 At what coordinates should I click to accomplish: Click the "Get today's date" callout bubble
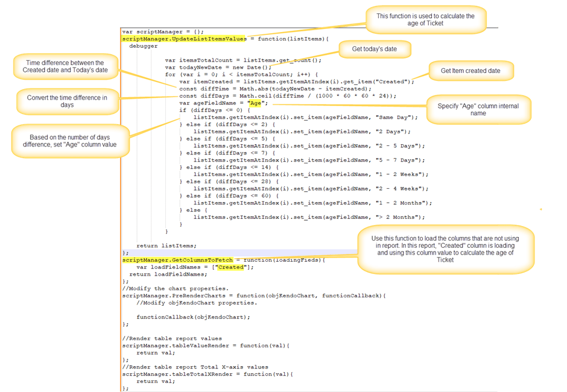click(375, 49)
